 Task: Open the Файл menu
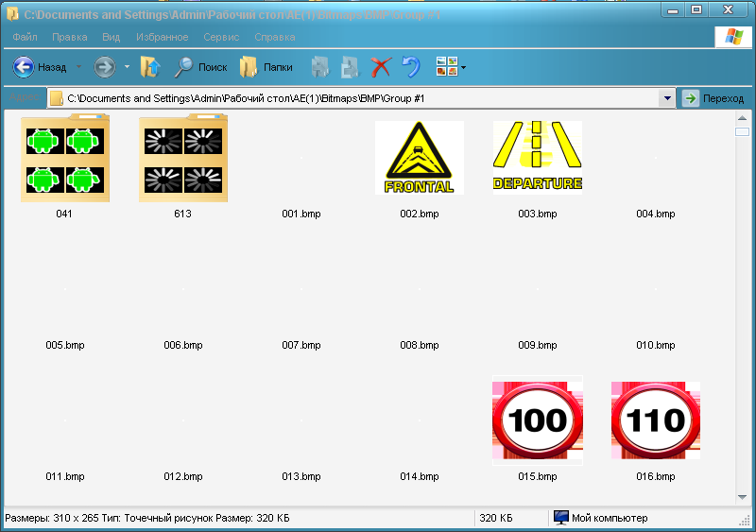click(x=26, y=37)
